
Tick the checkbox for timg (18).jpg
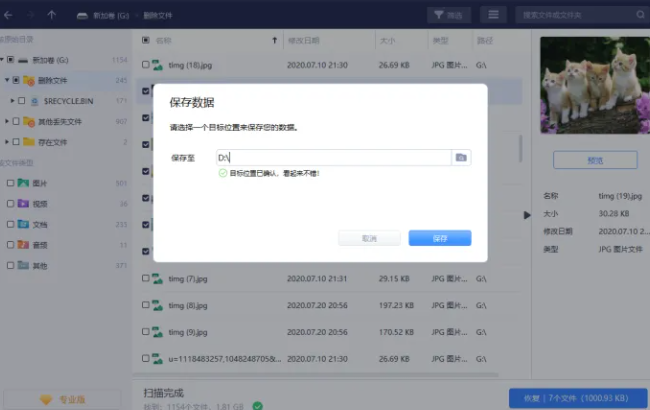146,66
